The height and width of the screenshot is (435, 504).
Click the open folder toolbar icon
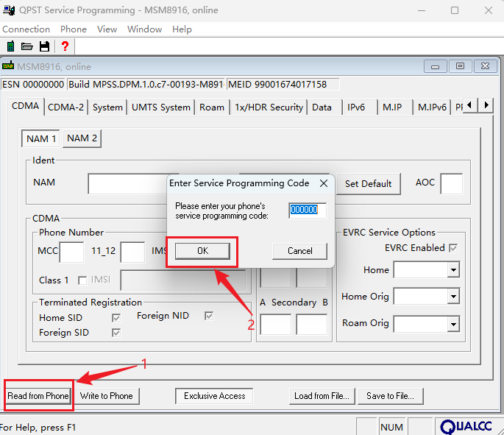click(27, 46)
